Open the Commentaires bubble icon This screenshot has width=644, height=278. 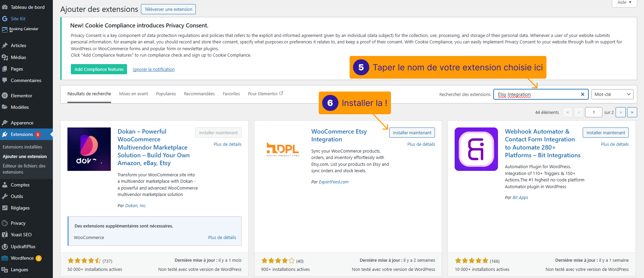5,80
